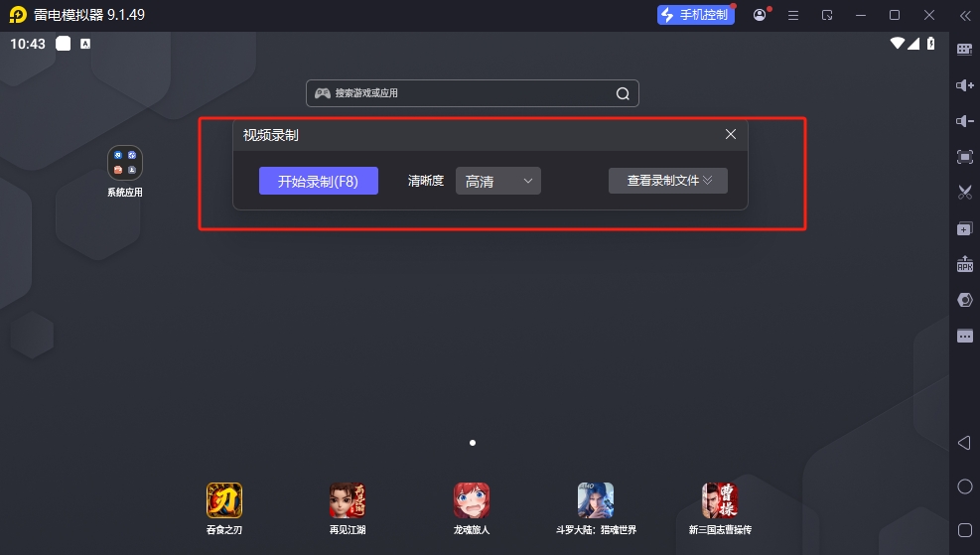Click the 视频录制 dialog title

click(271, 135)
